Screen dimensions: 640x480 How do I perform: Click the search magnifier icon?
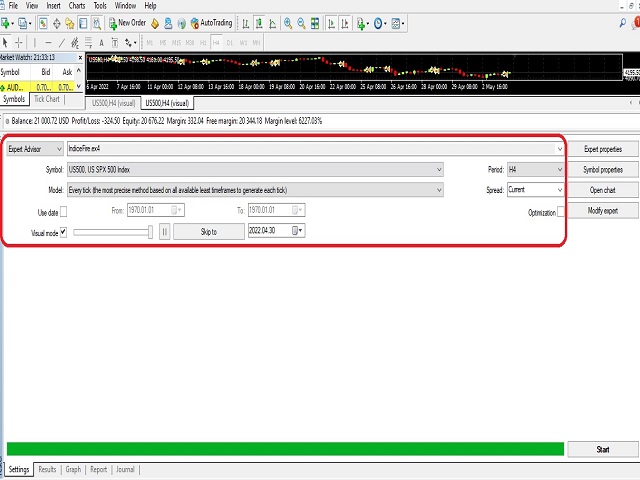pyautogui.click(x=622, y=23)
